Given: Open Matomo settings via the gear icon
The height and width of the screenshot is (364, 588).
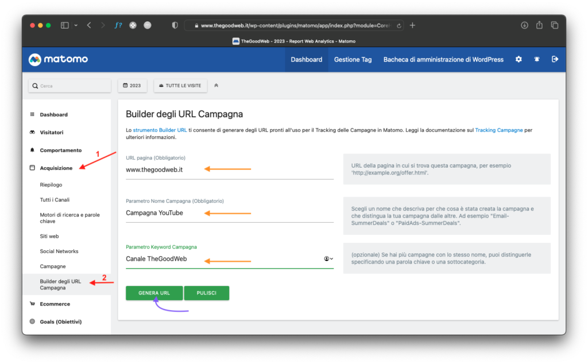Looking at the screenshot, I should 519,59.
